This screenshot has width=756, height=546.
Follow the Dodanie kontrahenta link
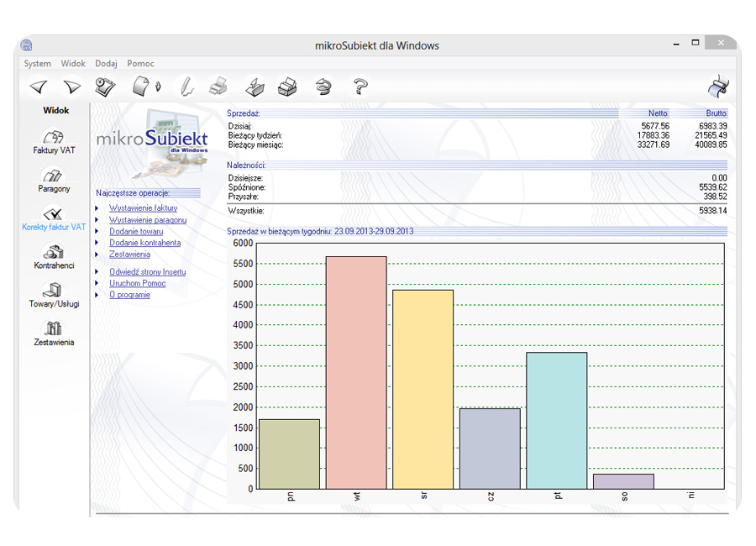point(144,243)
